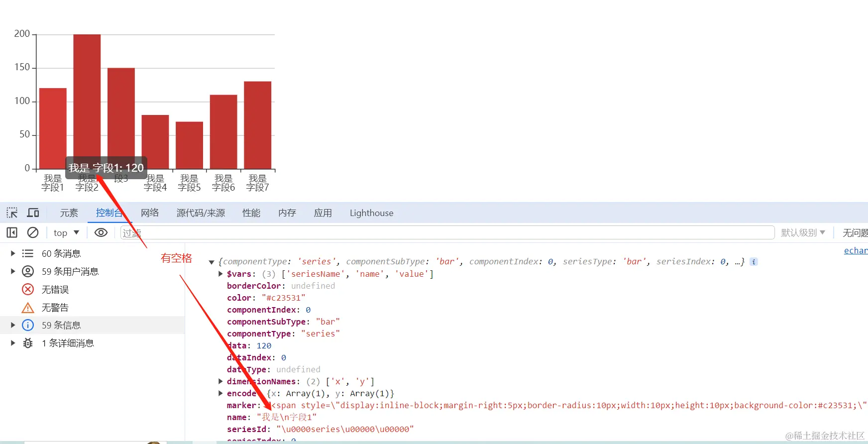Click the data value 120
Image resolution: width=868 pixels, height=444 pixels.
tap(264, 345)
